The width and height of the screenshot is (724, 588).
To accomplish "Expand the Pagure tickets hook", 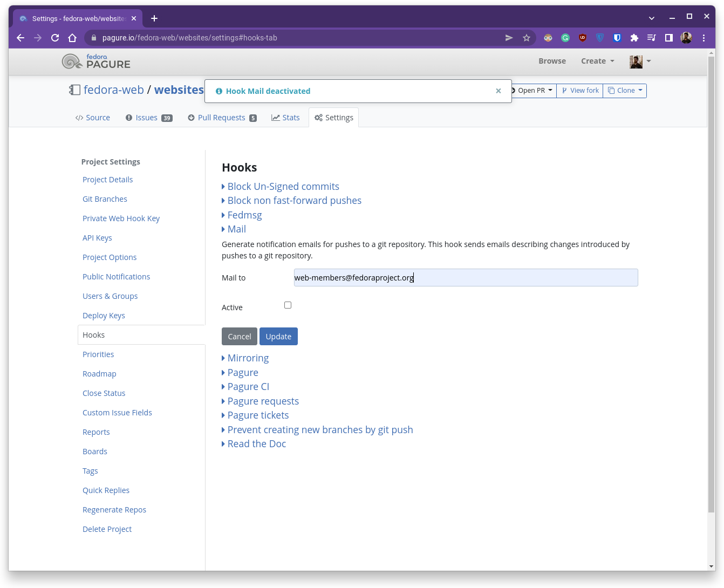I will [255, 415].
